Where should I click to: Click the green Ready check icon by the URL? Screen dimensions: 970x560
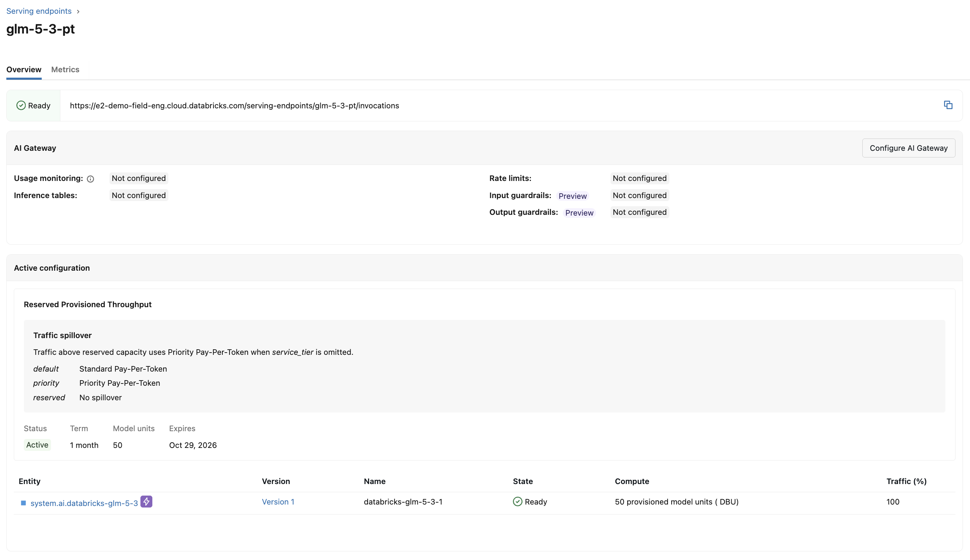21,105
